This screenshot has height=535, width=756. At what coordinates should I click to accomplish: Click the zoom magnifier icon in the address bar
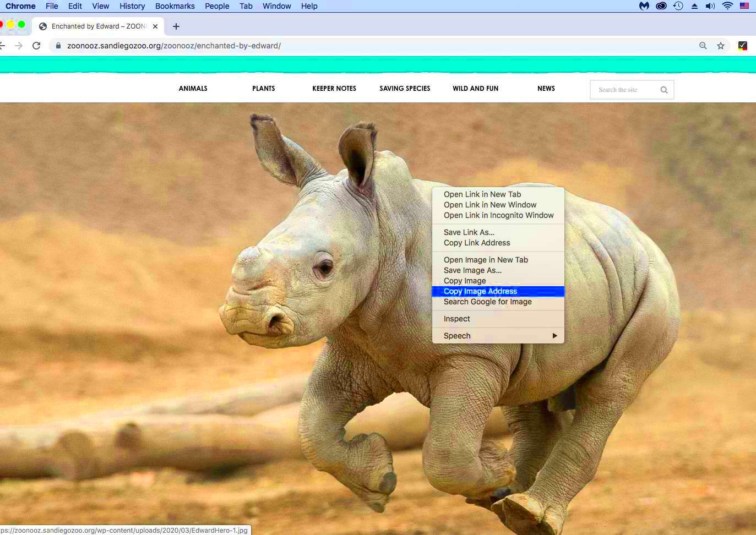(703, 46)
